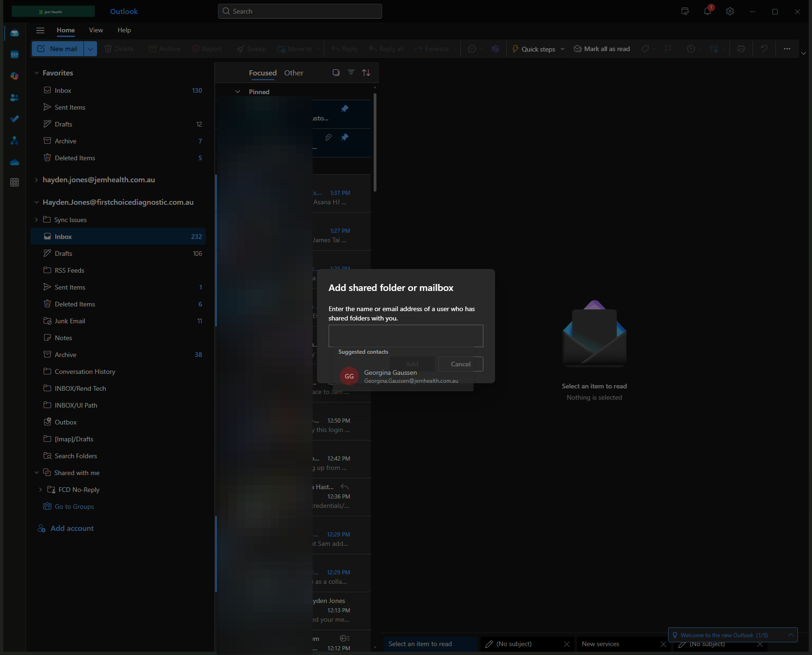Collapse the firstchoicediagnostic account
Screen dimensions: 812x655
point(37,202)
